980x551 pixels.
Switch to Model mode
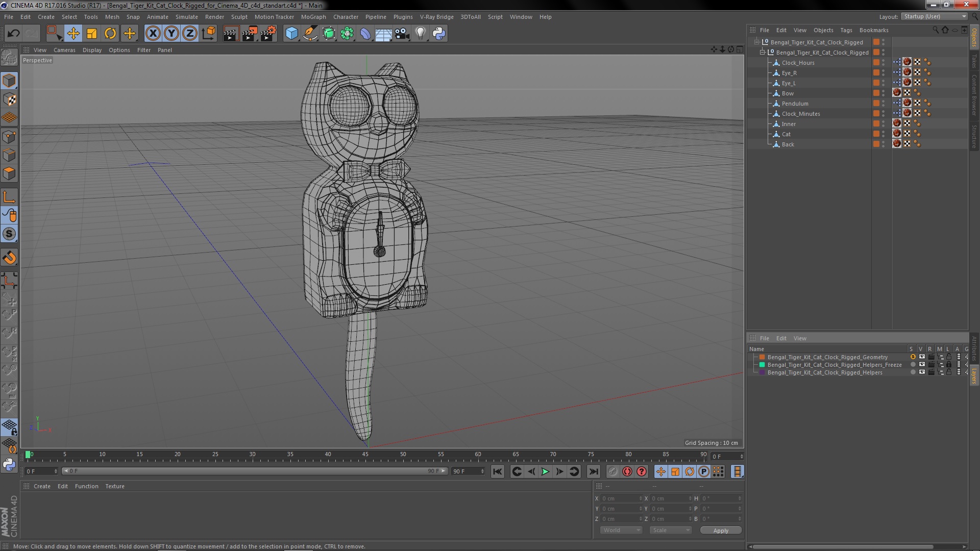click(x=9, y=81)
